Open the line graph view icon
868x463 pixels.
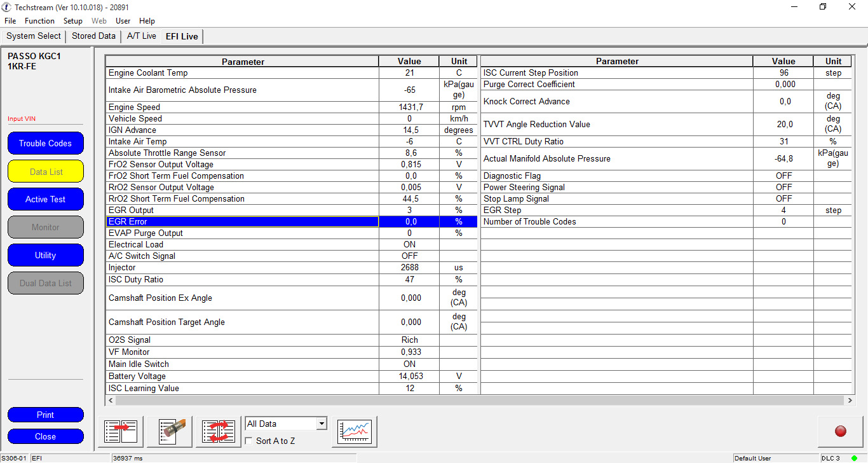pos(355,432)
